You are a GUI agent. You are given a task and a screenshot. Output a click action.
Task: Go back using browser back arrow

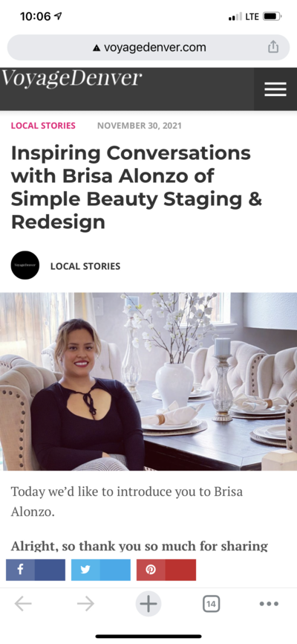[23, 604]
